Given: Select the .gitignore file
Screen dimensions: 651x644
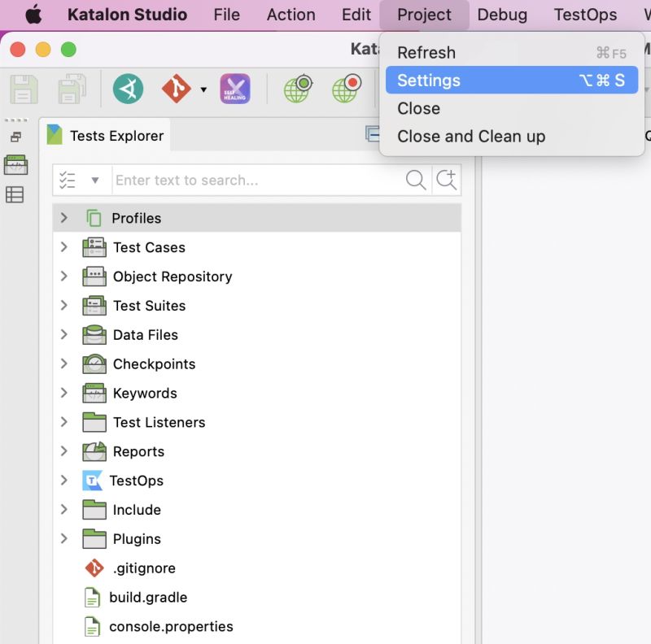Looking at the screenshot, I should (144, 568).
